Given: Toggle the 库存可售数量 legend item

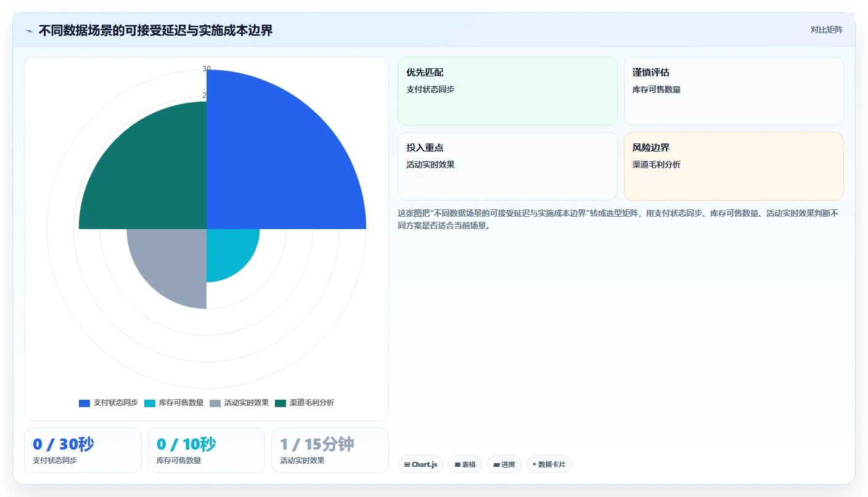Looking at the screenshot, I should point(174,403).
